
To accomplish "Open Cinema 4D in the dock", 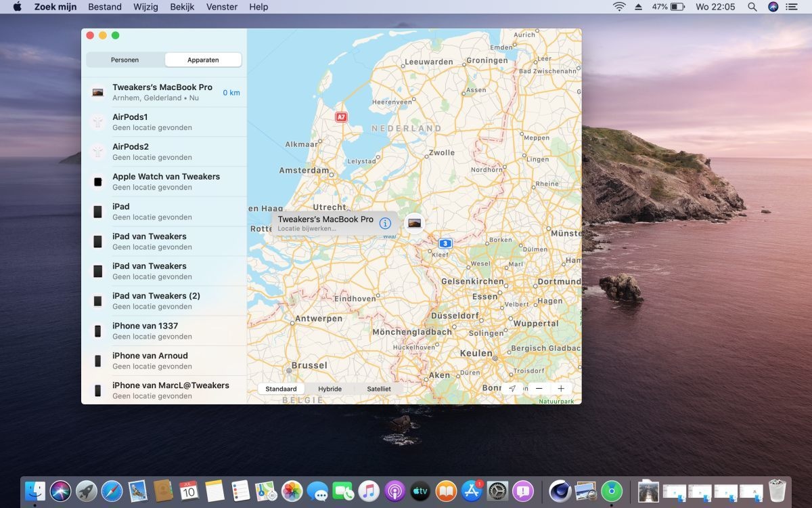I will 560,491.
